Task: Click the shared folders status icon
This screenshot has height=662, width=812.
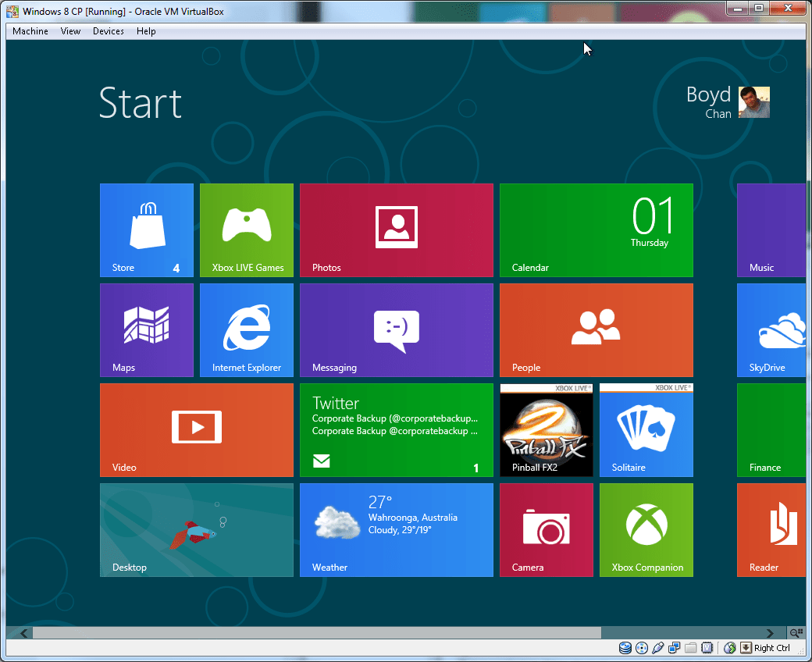Action: (x=690, y=648)
